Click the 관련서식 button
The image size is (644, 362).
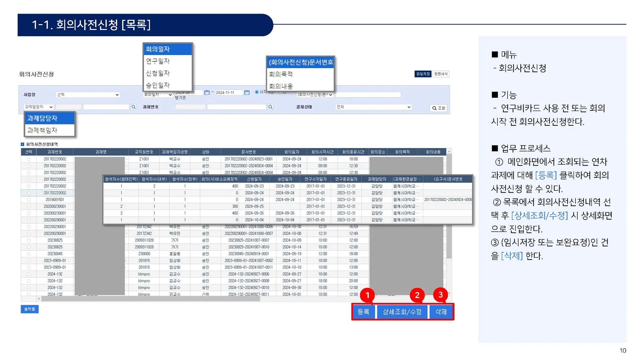coord(441,74)
